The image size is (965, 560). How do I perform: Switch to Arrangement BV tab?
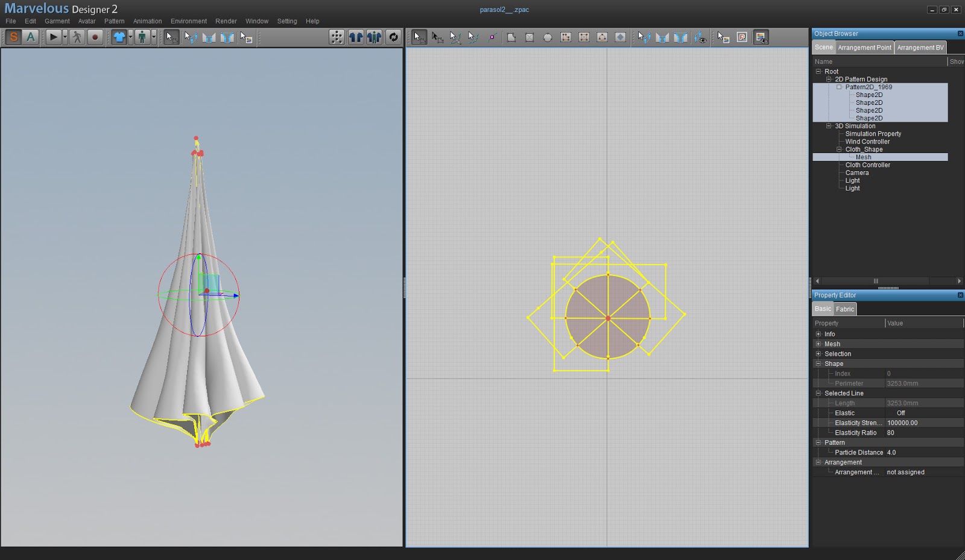pos(920,48)
